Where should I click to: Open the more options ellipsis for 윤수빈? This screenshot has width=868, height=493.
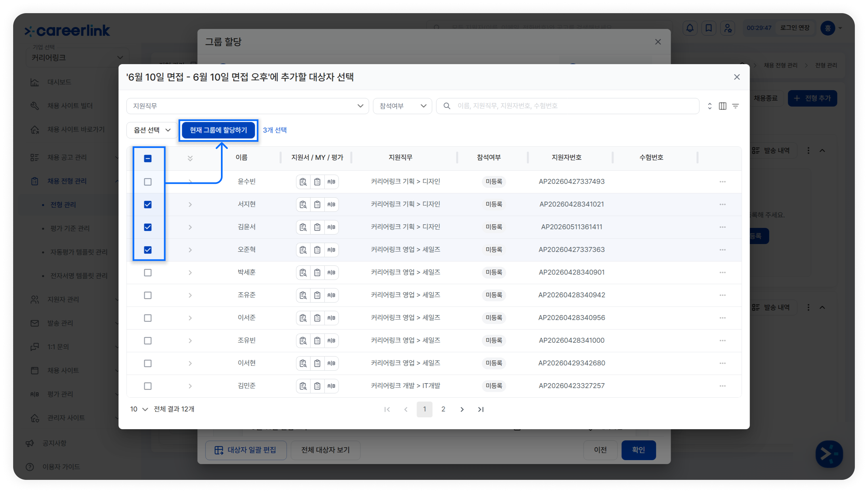(x=722, y=182)
